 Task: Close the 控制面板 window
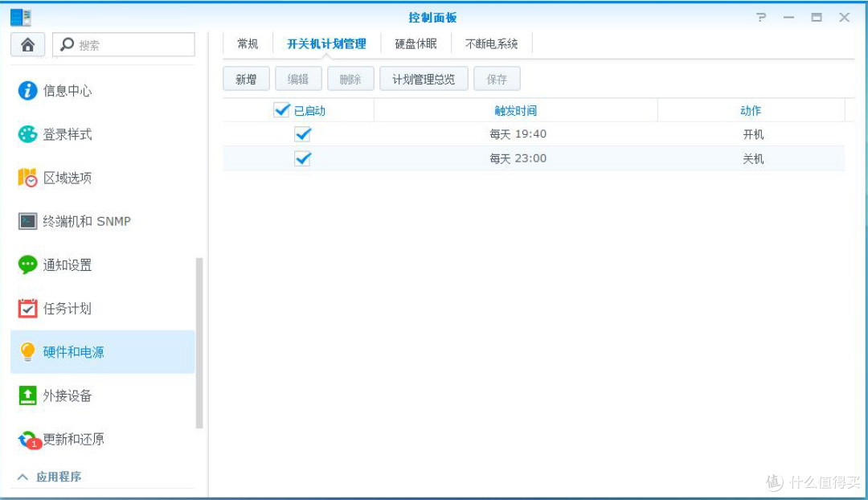844,17
